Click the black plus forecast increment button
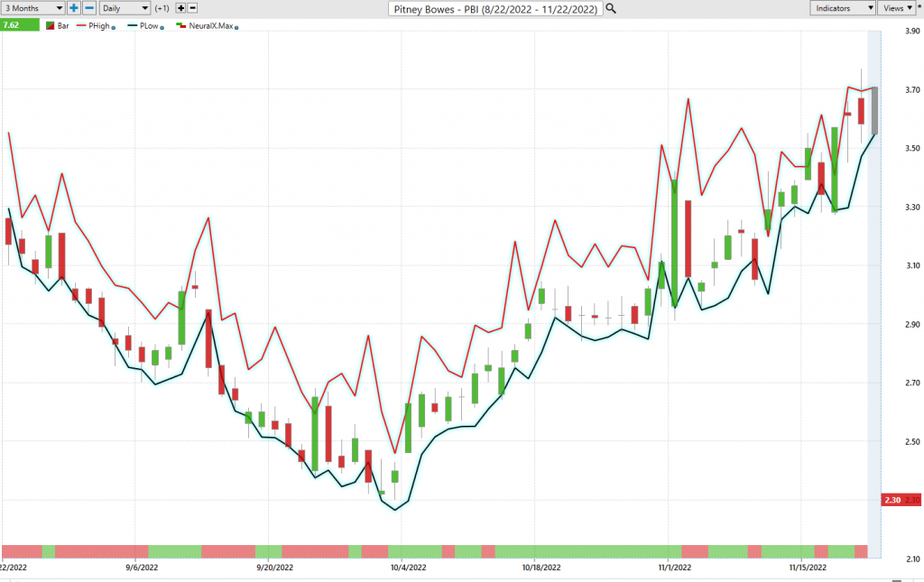Image resolution: width=924 pixels, height=582 pixels. pos(180,8)
